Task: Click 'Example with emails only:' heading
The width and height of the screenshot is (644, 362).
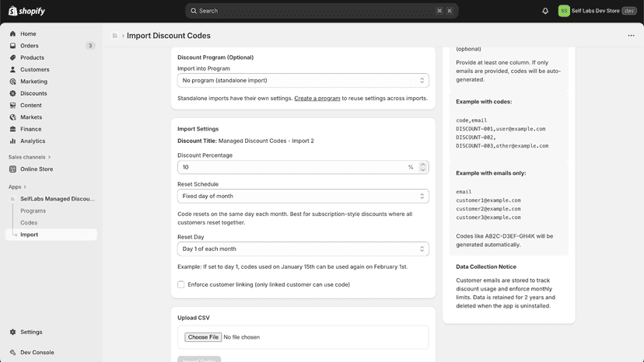Action: pos(491,173)
